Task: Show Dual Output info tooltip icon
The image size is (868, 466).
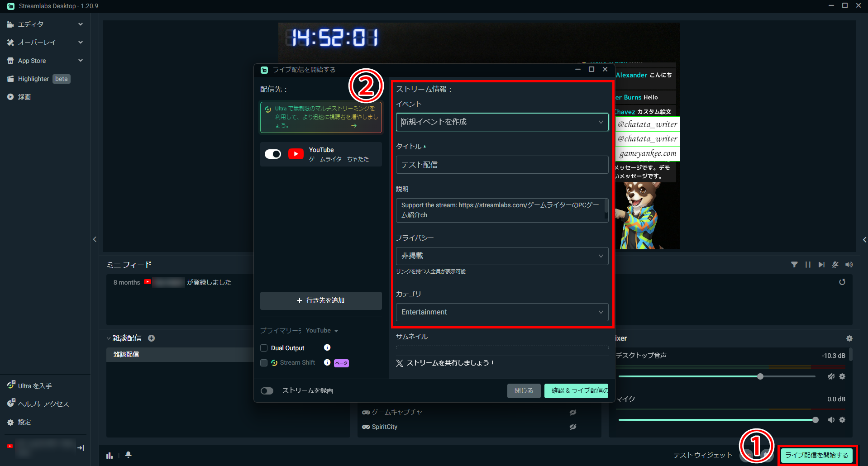Action: (x=327, y=347)
